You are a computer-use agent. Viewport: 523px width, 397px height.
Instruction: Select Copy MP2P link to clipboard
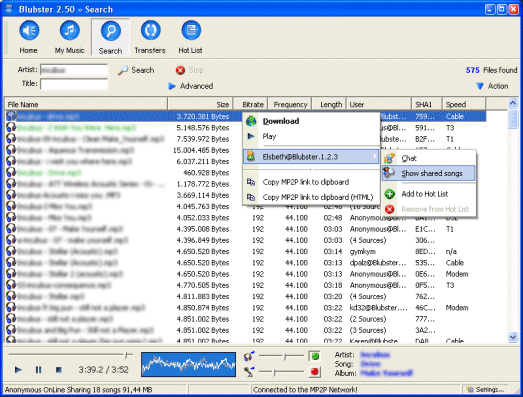tap(311, 182)
